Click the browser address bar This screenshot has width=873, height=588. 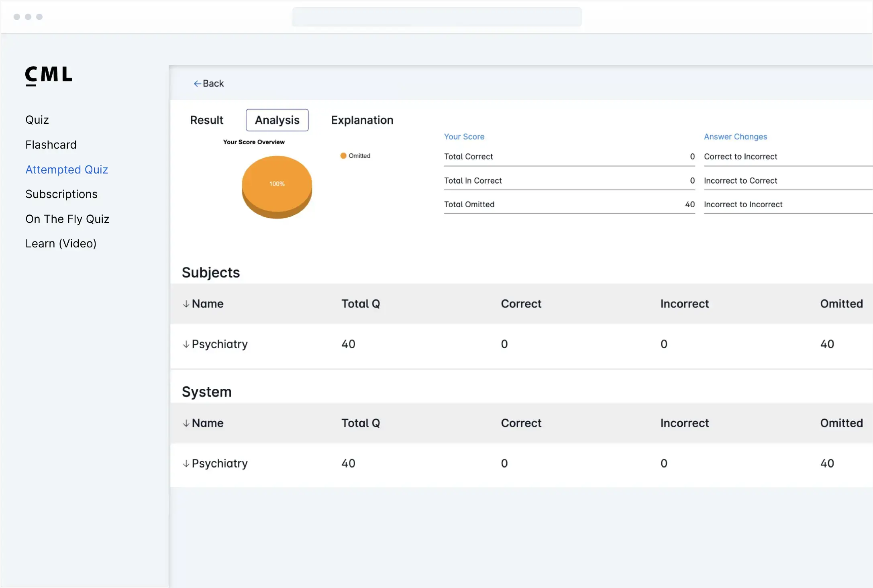[x=436, y=17]
